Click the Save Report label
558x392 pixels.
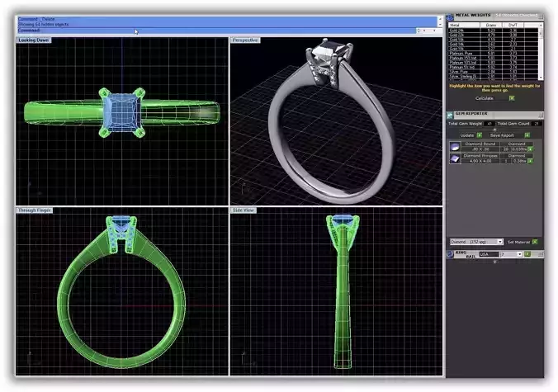click(502, 135)
